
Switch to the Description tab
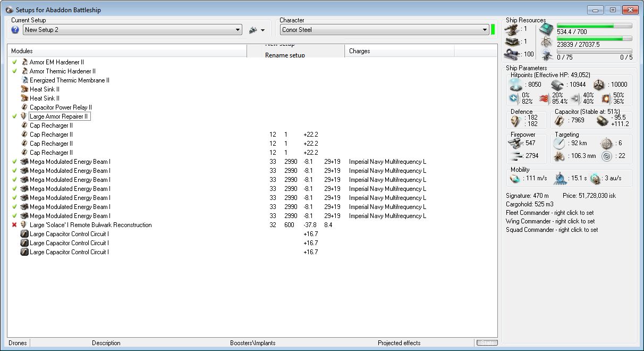(106, 343)
